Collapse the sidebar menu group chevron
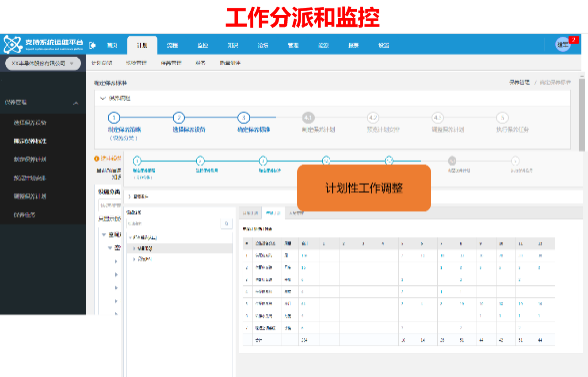This screenshot has height=377, width=588. click(x=75, y=103)
